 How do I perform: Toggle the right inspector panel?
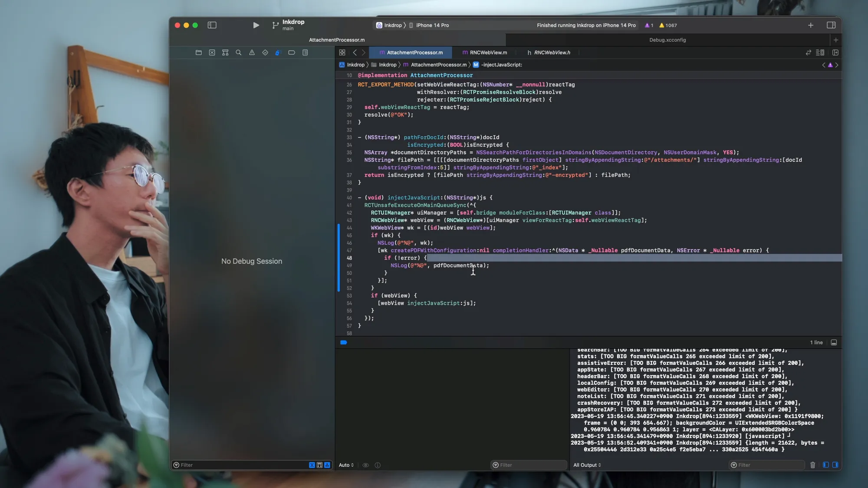pyautogui.click(x=831, y=25)
